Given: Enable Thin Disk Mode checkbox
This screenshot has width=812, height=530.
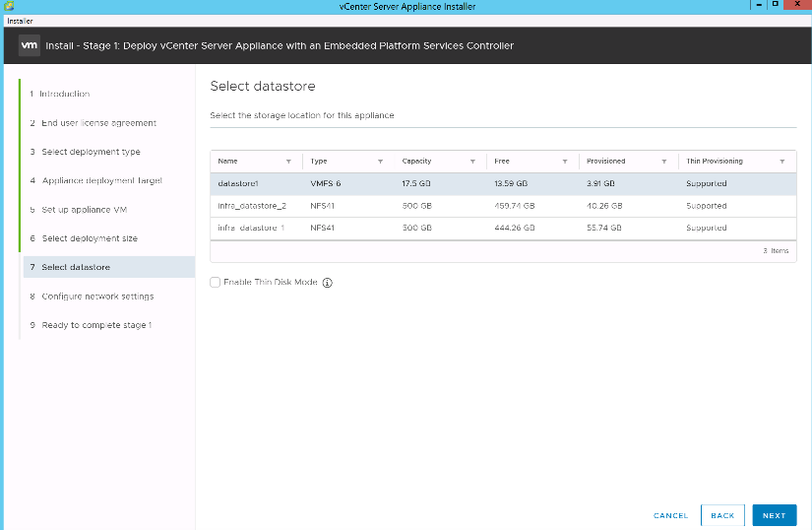Looking at the screenshot, I should point(216,283).
